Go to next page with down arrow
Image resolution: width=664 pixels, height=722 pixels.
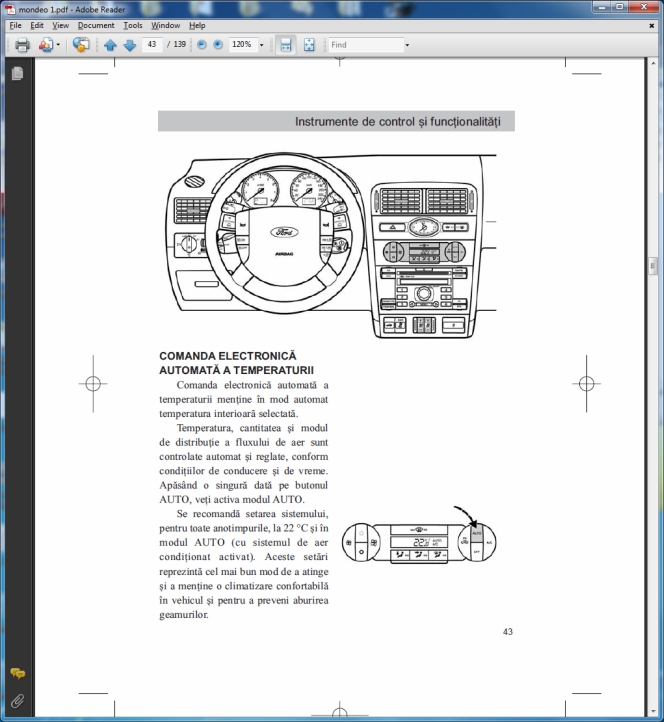[x=128, y=45]
